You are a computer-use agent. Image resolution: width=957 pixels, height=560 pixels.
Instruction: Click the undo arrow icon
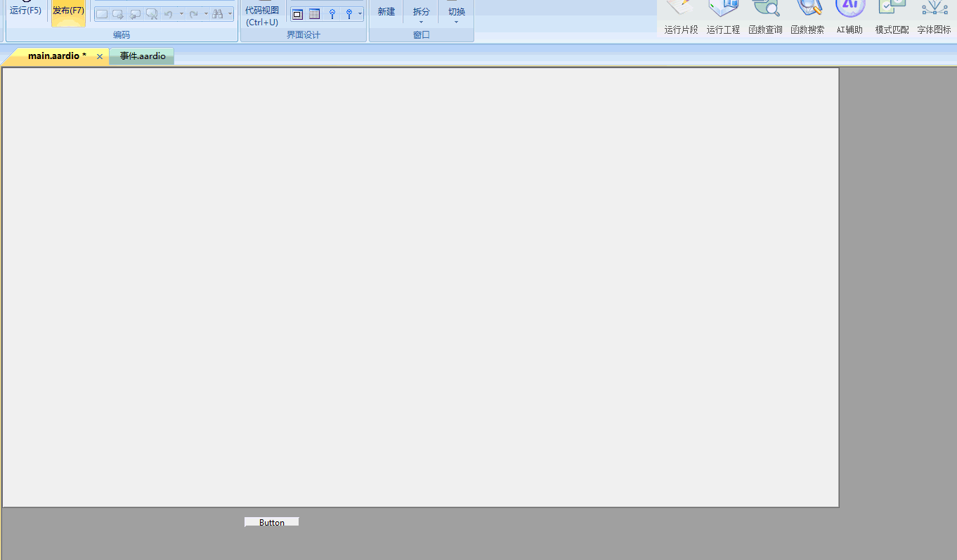point(169,14)
